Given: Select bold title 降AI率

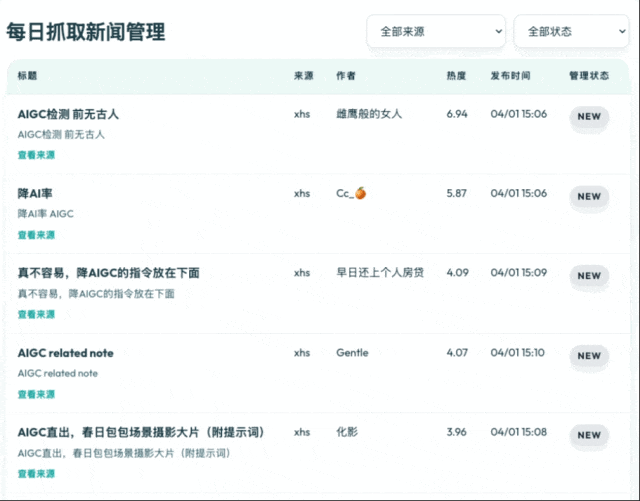Looking at the screenshot, I should [x=35, y=194].
